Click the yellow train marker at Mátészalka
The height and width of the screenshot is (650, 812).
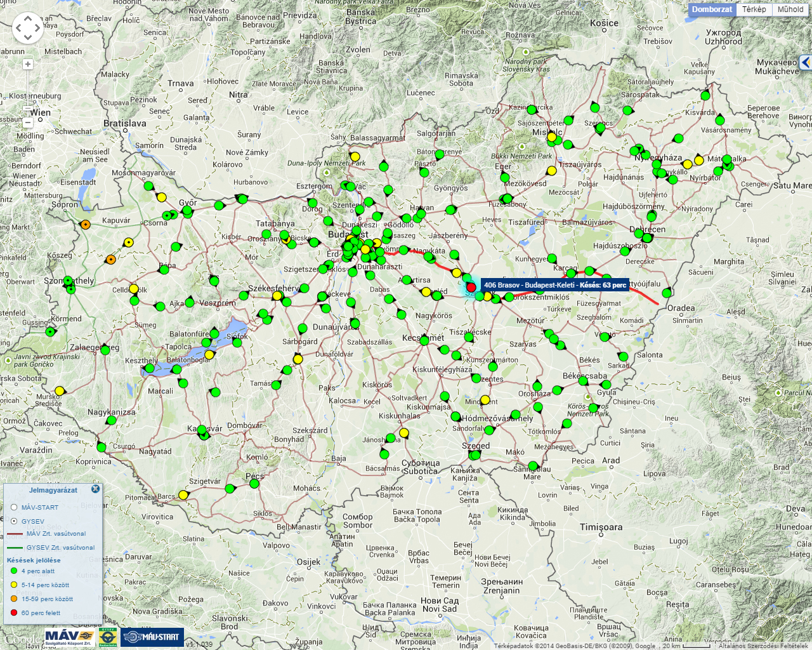pos(699,160)
